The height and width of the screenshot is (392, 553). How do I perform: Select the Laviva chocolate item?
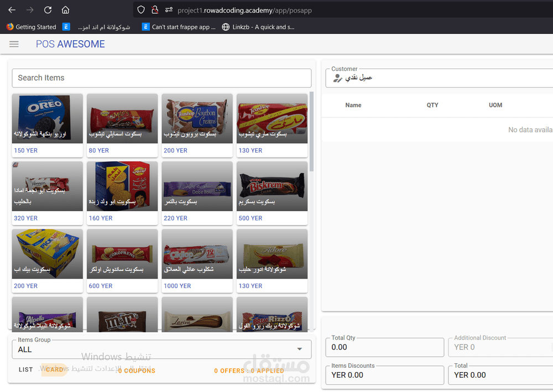click(197, 315)
